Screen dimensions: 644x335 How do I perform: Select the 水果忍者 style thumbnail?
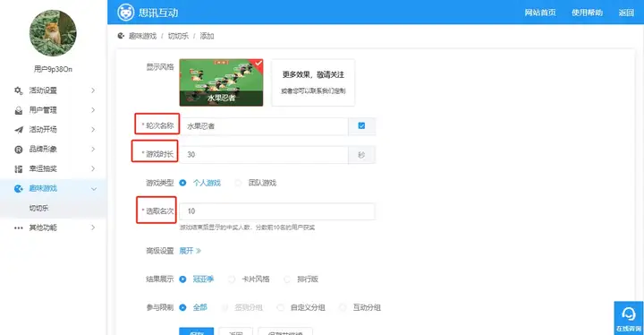pos(221,82)
